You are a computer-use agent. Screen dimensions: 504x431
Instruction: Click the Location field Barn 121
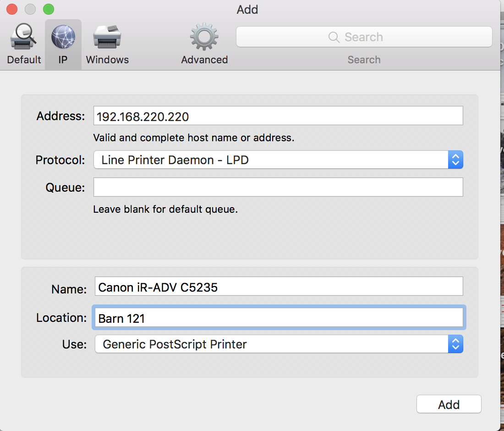point(279,317)
